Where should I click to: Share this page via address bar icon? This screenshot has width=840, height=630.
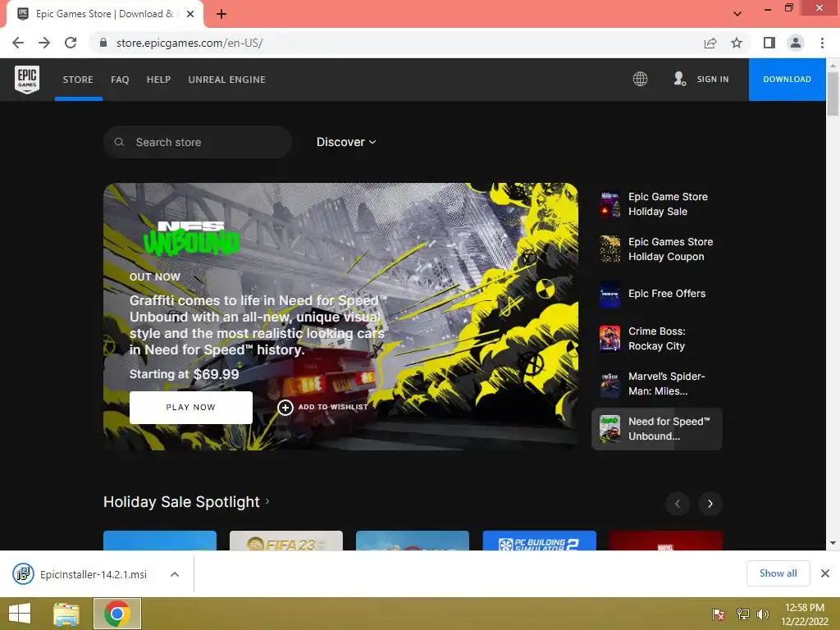coord(710,43)
